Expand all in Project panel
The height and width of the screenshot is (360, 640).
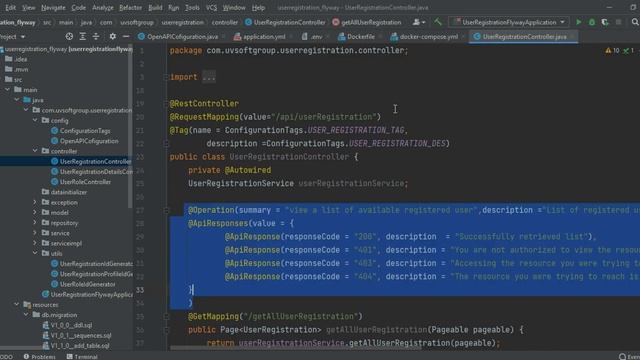coord(82,36)
